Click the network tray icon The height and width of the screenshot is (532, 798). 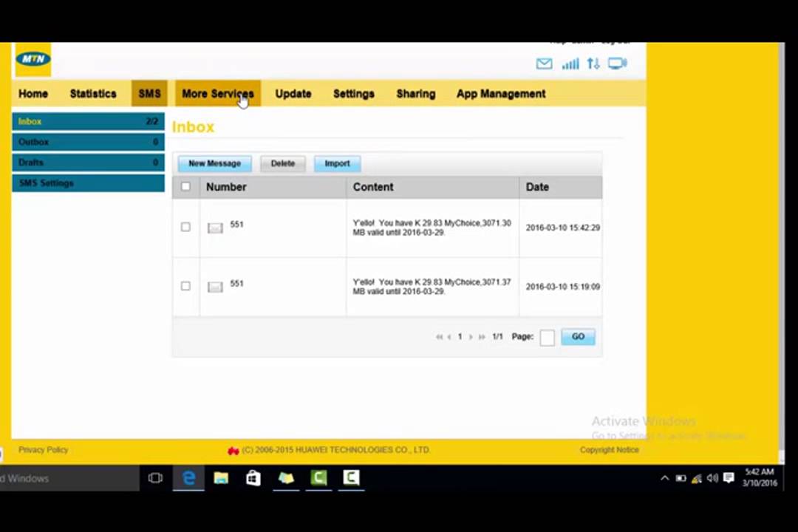[x=697, y=478]
